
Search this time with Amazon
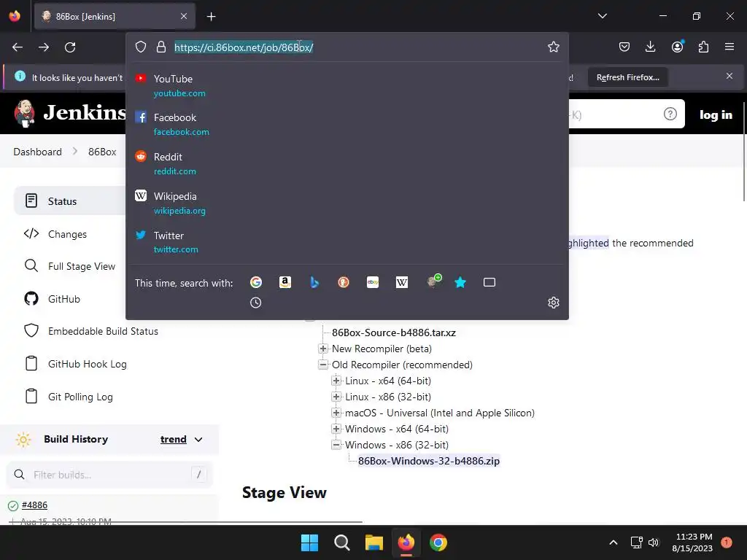tap(285, 282)
